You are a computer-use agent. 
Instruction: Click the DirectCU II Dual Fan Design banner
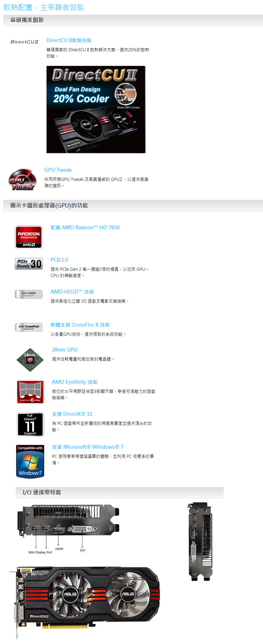pyautogui.click(x=96, y=110)
